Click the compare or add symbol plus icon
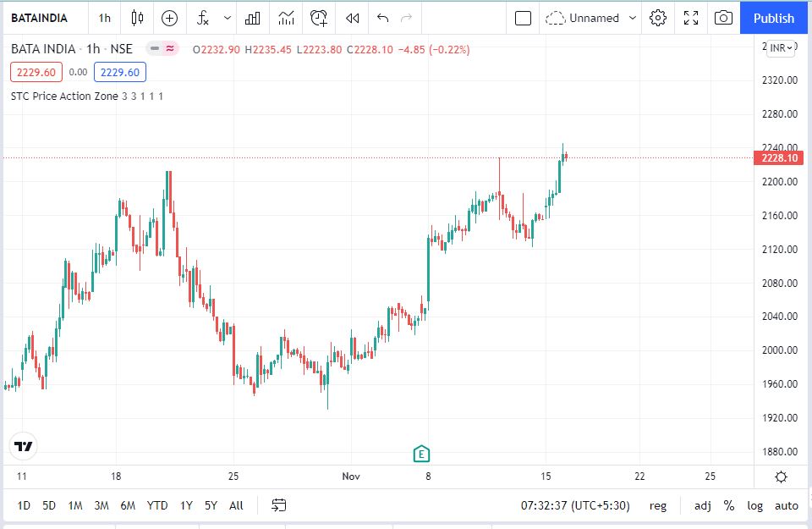Screen dimensions: 812x529 pos(170,18)
